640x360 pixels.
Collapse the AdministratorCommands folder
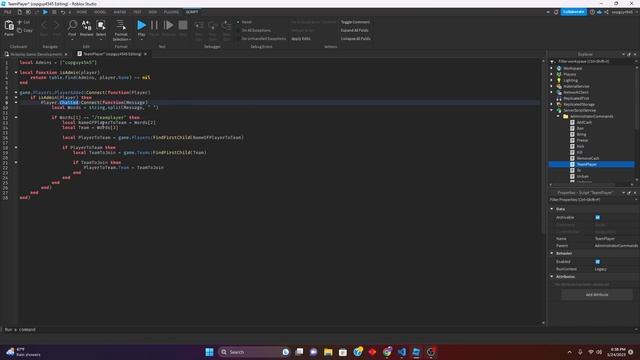click(558, 116)
